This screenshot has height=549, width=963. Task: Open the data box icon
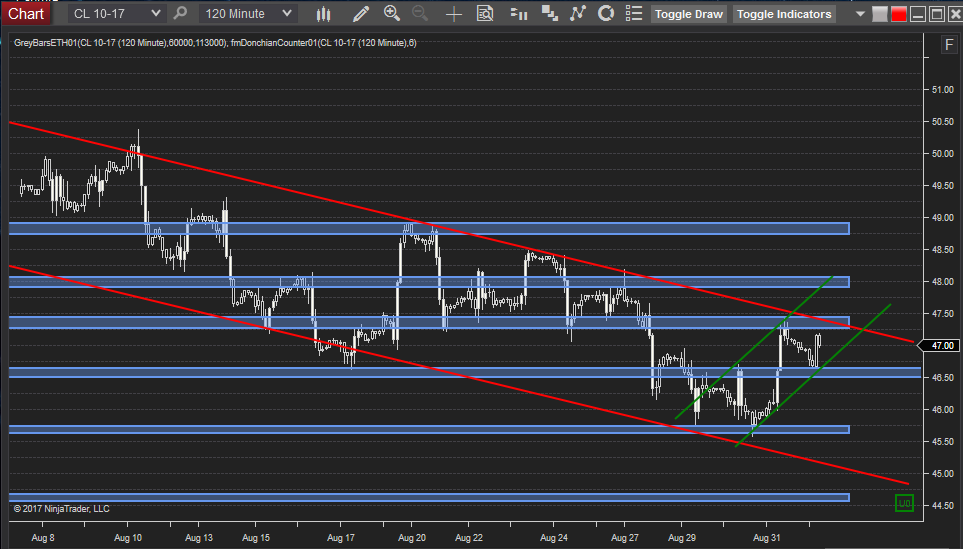tap(485, 14)
